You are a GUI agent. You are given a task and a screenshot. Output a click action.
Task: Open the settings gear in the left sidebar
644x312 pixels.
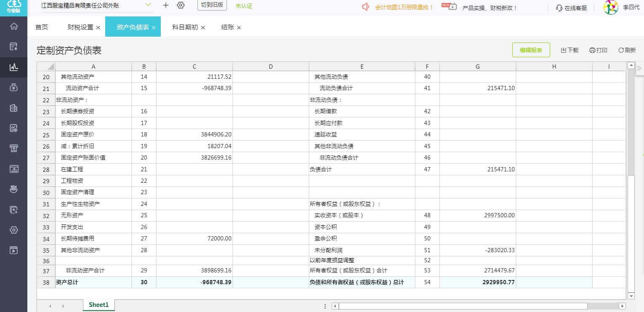[x=13, y=230]
